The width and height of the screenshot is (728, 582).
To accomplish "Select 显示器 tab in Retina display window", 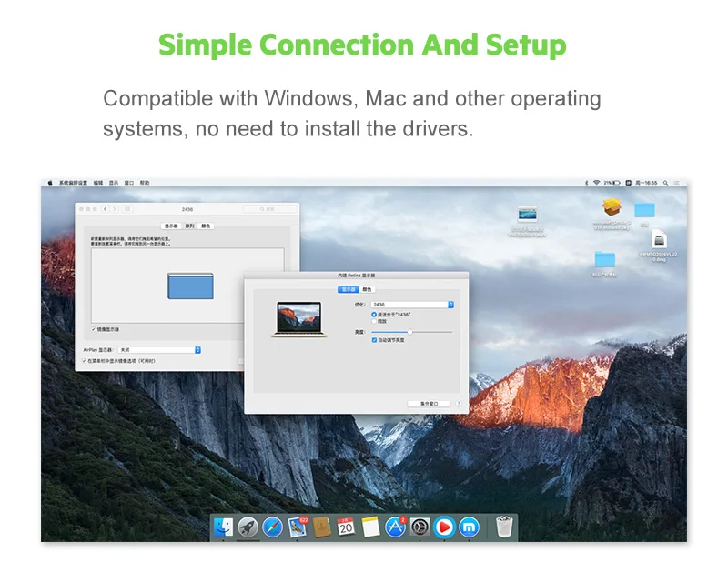I will (349, 289).
